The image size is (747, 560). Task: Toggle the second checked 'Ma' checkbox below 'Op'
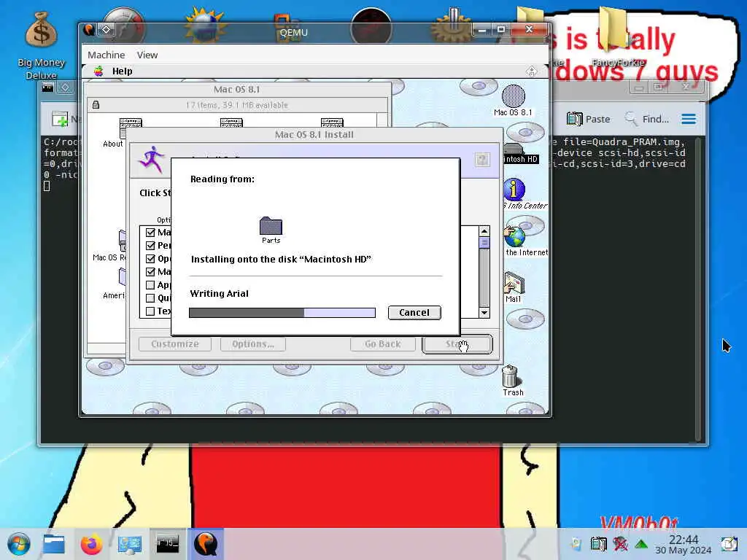(150, 272)
